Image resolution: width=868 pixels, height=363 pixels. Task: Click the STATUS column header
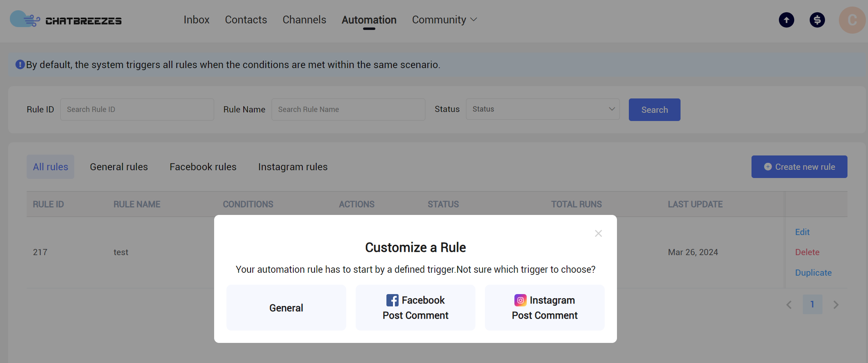click(443, 204)
